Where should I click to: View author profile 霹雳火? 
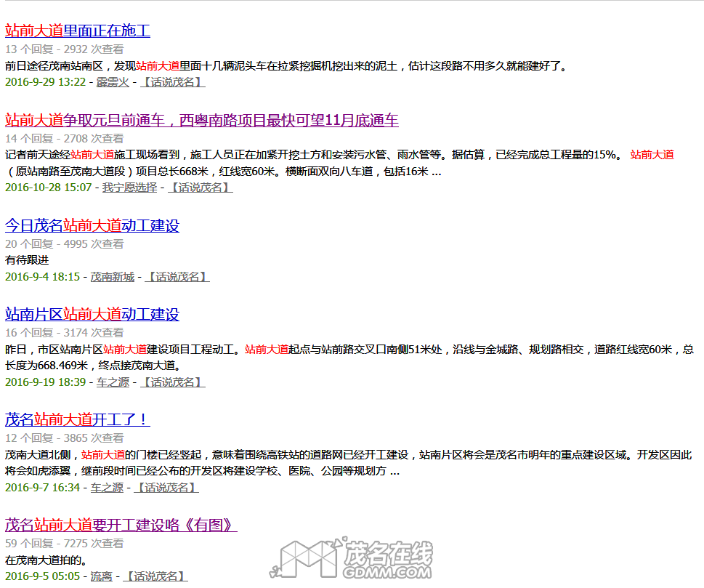tap(113, 82)
